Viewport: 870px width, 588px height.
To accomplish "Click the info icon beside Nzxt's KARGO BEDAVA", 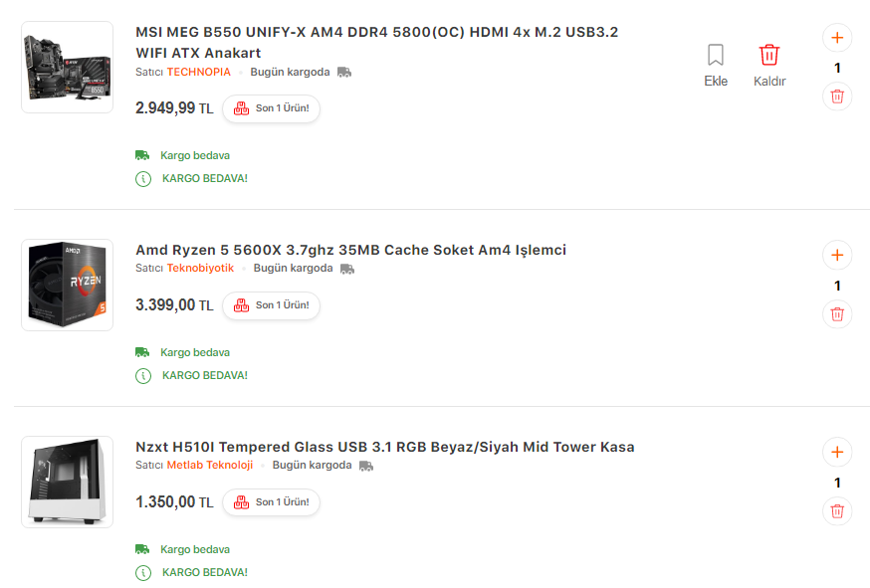I will pyautogui.click(x=143, y=572).
